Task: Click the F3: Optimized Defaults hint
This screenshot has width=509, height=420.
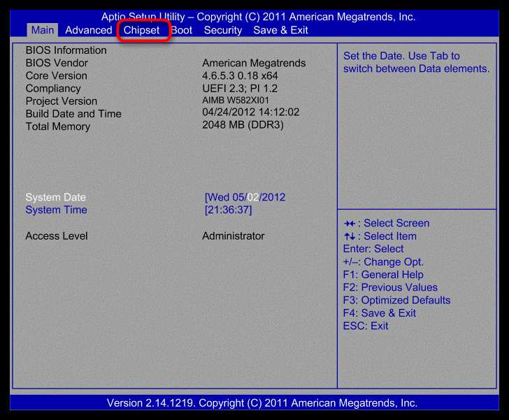Action: point(396,300)
